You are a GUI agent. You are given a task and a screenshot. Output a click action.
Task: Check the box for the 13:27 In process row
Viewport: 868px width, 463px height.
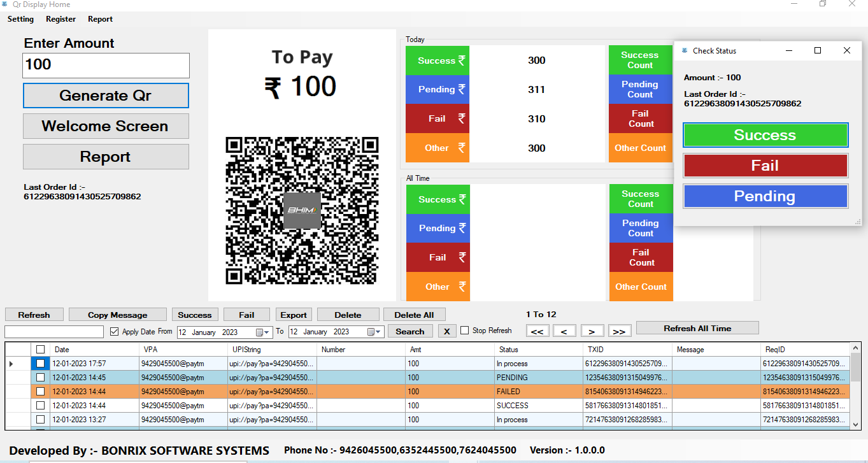click(x=41, y=420)
